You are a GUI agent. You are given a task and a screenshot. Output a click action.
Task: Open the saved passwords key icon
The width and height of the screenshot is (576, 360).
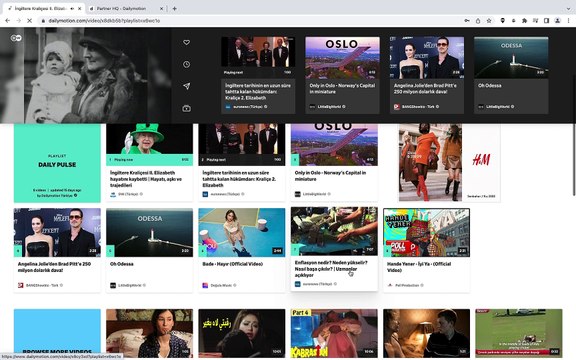pos(467,21)
